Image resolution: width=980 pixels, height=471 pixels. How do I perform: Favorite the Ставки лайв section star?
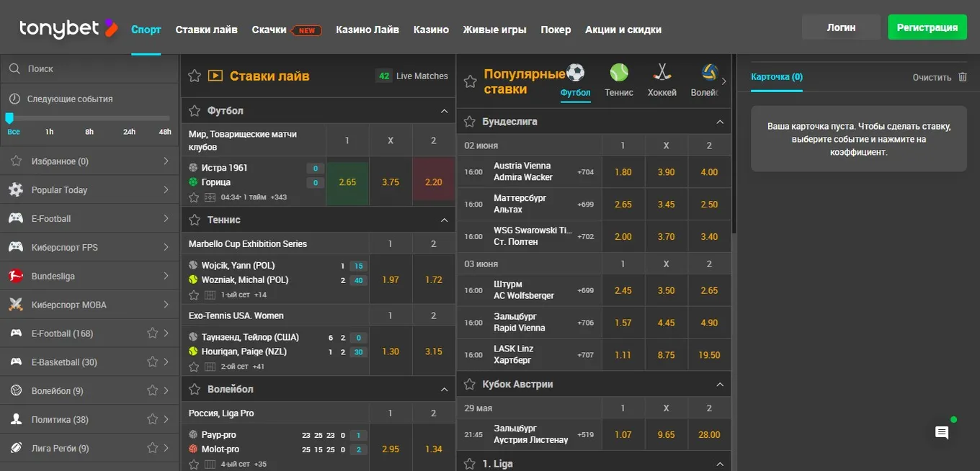[x=194, y=76]
